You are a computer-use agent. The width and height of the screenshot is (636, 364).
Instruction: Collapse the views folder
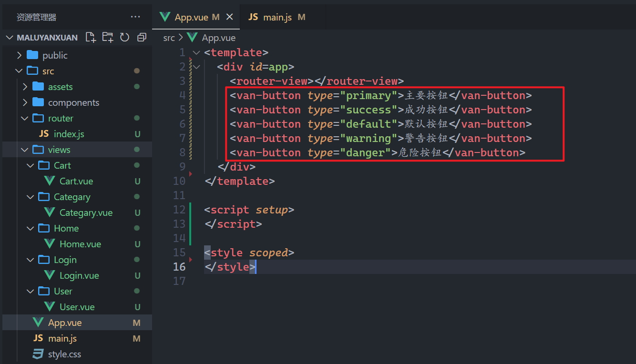click(25, 150)
